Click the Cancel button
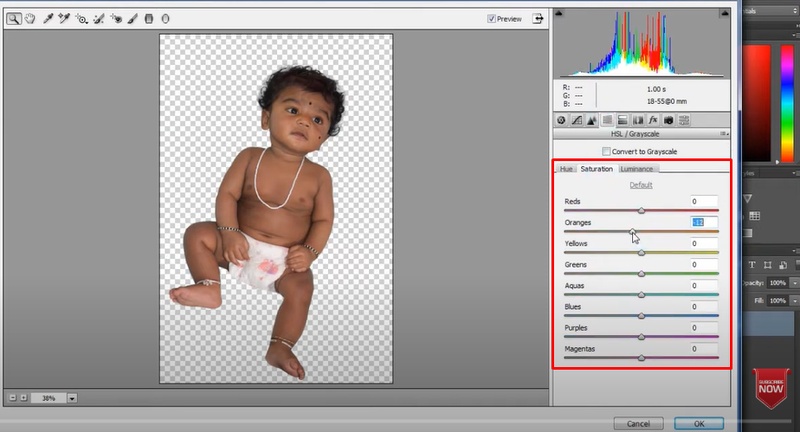The width and height of the screenshot is (800, 432). coord(639,423)
